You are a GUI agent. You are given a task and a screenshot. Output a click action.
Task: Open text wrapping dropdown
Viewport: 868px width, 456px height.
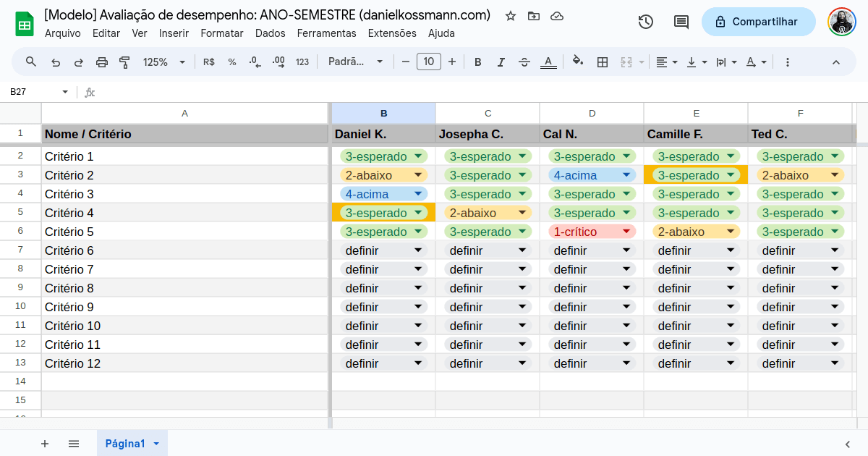[x=726, y=62]
